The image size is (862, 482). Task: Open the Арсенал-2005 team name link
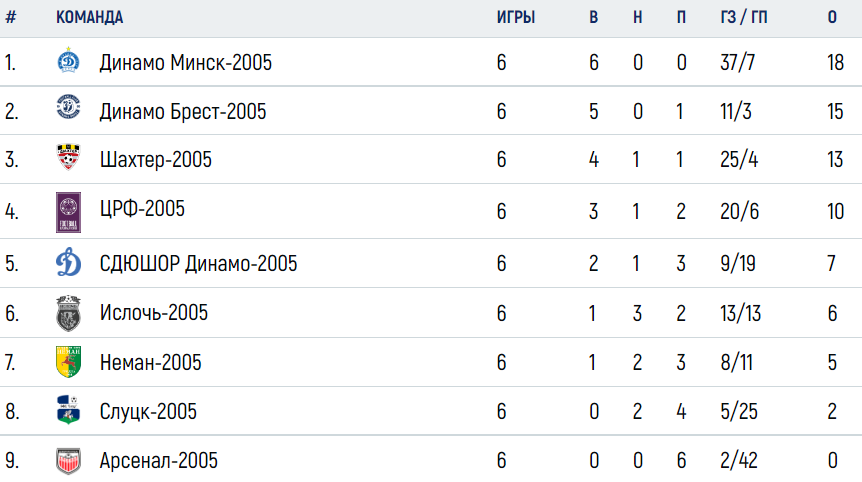(158, 461)
